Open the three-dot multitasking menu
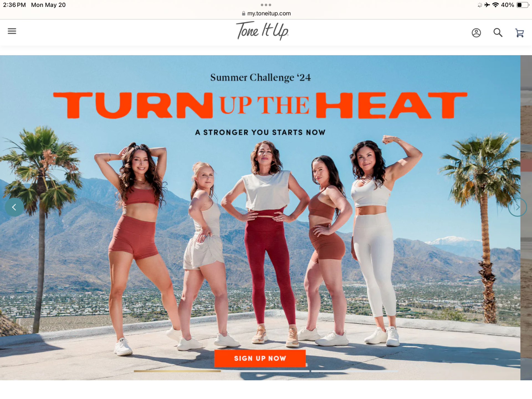The width and height of the screenshot is (532, 399). click(x=266, y=5)
